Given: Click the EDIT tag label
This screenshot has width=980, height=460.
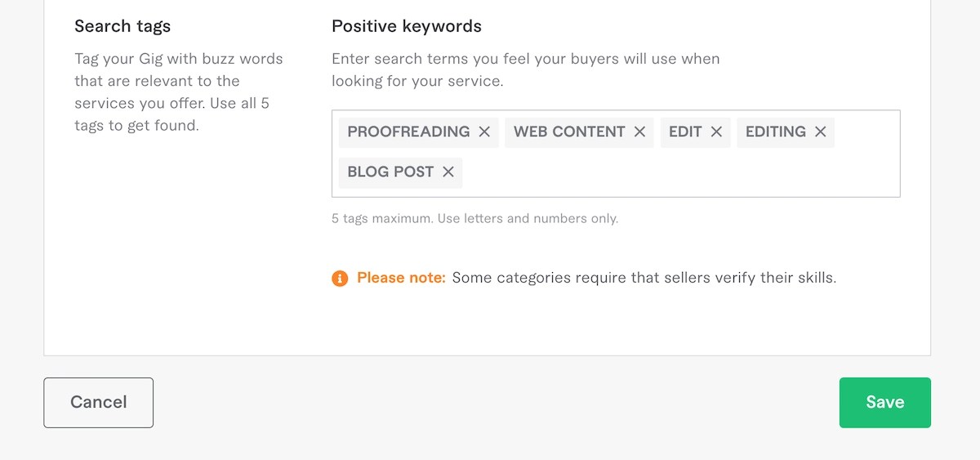Looking at the screenshot, I should pyautogui.click(x=685, y=132).
